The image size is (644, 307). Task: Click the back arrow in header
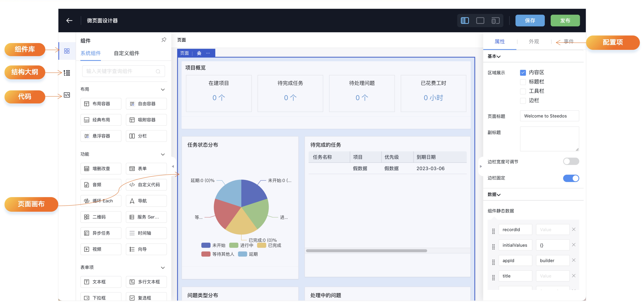69,21
